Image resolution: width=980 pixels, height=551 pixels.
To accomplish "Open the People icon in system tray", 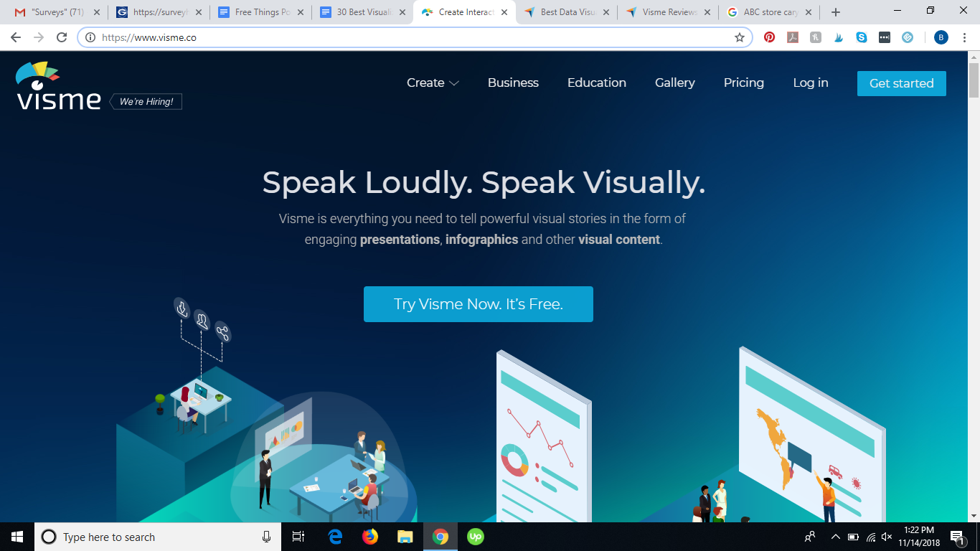I will (810, 537).
